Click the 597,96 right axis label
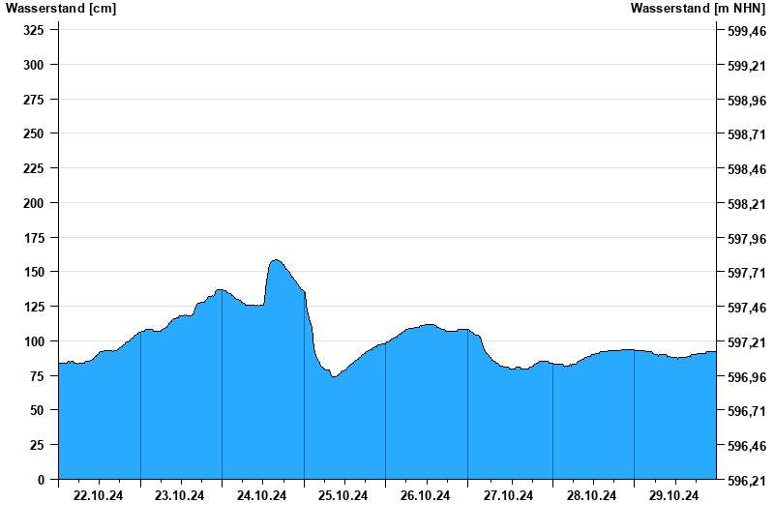This screenshot has height=532, width=774. (747, 239)
